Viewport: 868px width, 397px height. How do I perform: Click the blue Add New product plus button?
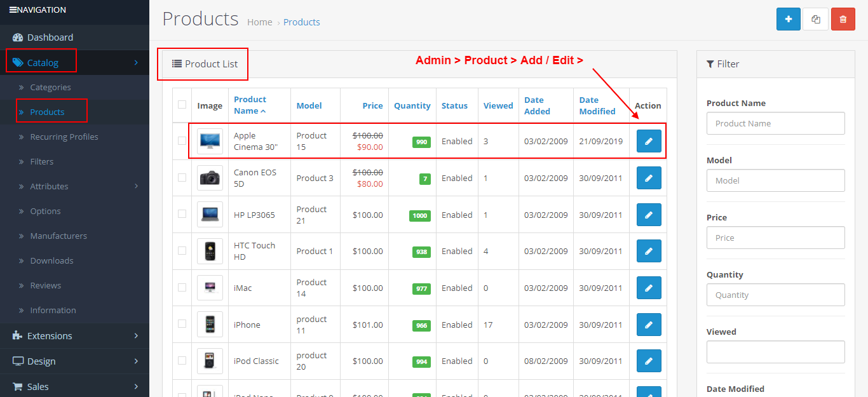(x=788, y=19)
